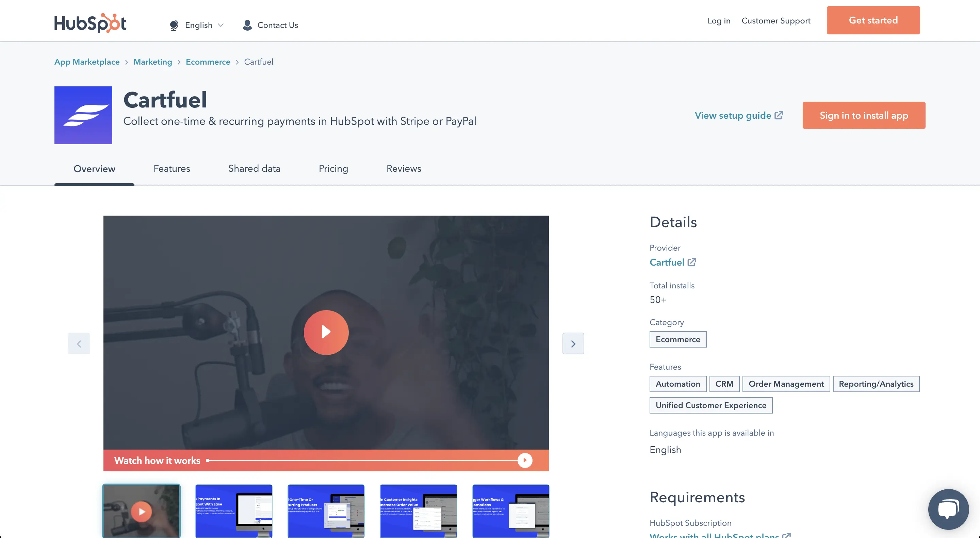This screenshot has width=980, height=538.
Task: Click the Reporting/Analytics feature tag
Action: click(x=876, y=384)
